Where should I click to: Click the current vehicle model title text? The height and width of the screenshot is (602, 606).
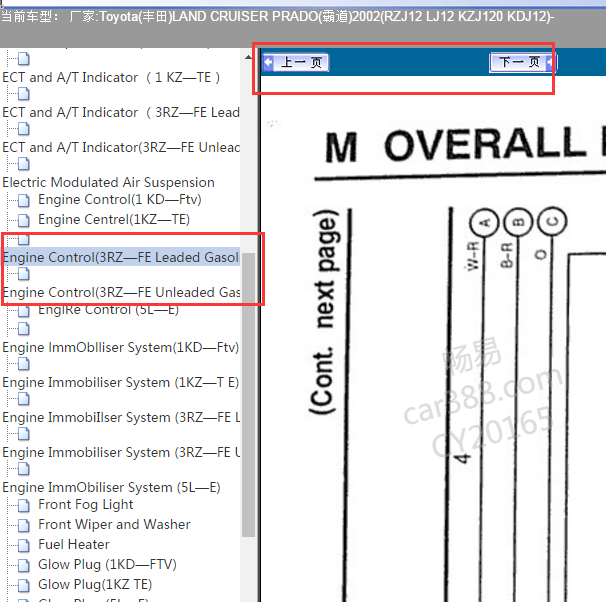point(277,17)
